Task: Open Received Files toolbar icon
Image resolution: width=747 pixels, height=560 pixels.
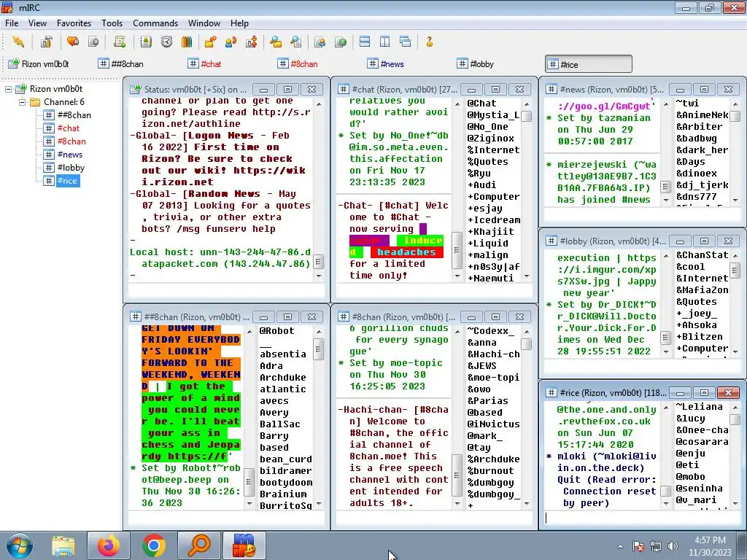Action: [x=275, y=42]
